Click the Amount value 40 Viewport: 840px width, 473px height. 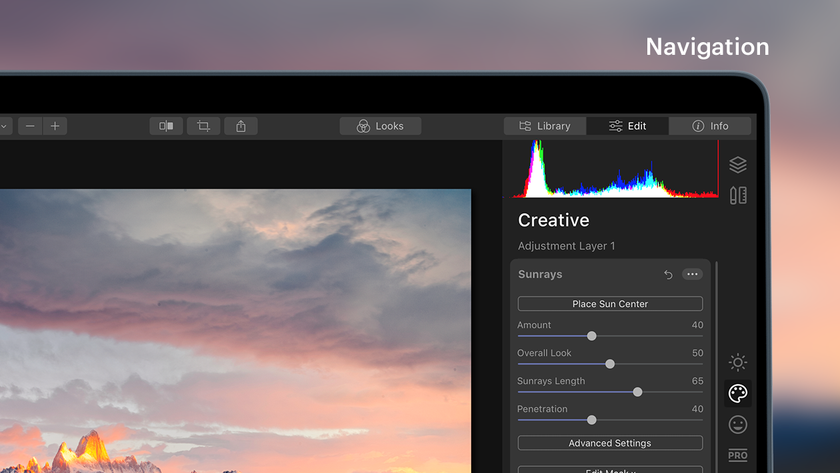pos(697,325)
